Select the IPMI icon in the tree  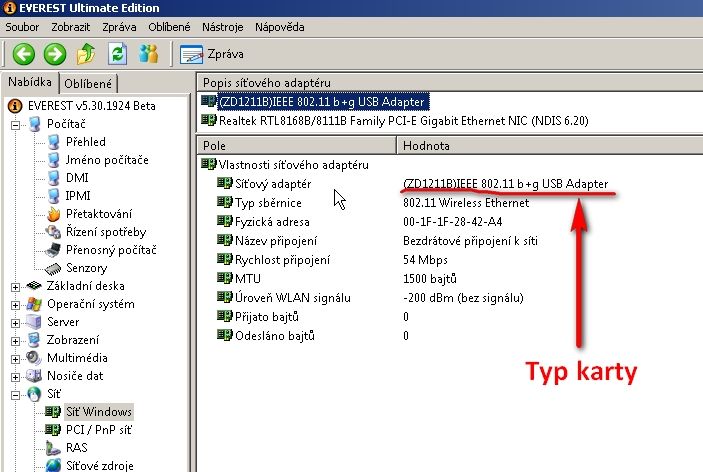click(53, 195)
